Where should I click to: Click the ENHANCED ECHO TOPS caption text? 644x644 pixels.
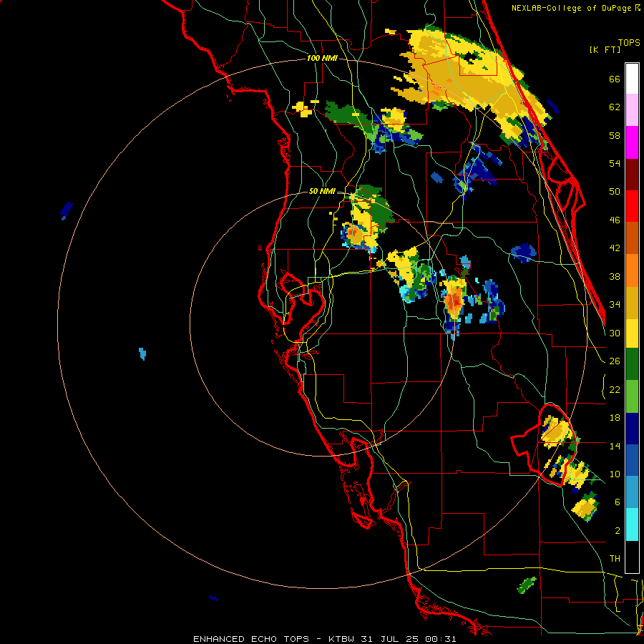coord(251,639)
